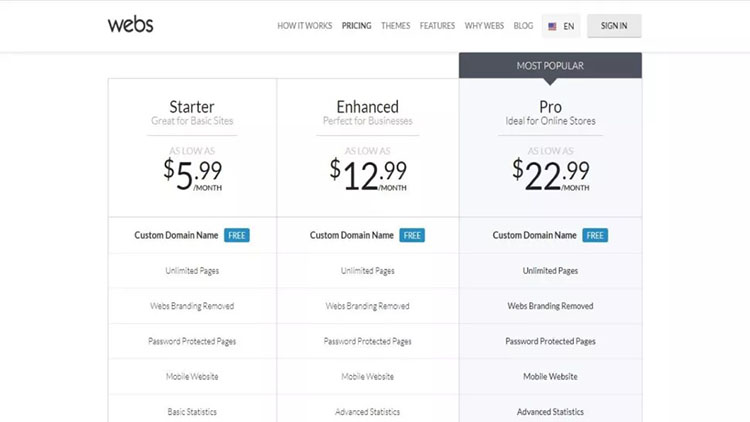Click Webs Branding Removed in Pro column
The height and width of the screenshot is (422, 750).
(550, 306)
